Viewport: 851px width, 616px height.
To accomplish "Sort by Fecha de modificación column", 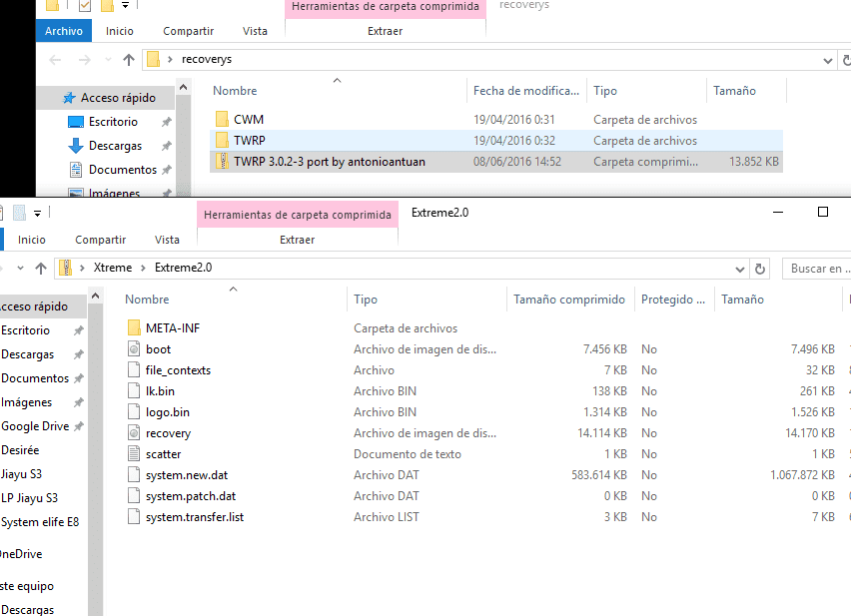I will (x=526, y=91).
